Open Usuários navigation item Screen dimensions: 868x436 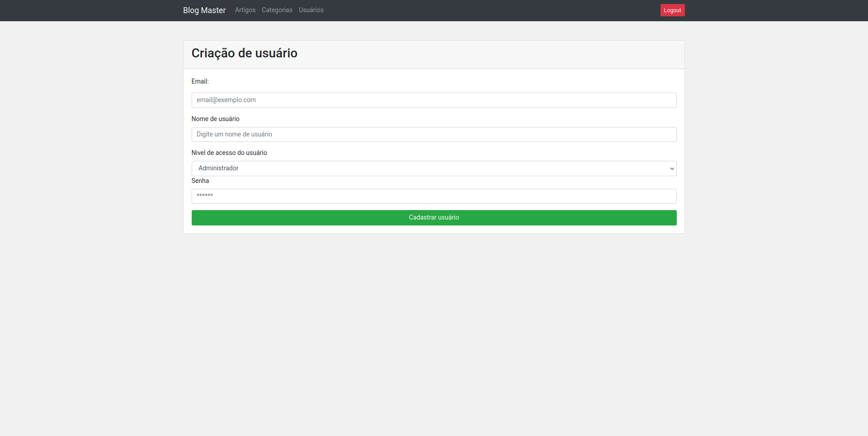tap(311, 10)
